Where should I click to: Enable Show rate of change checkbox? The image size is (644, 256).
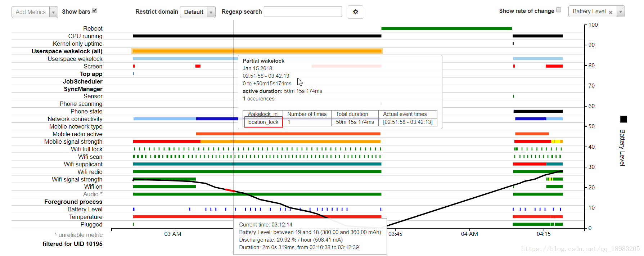[559, 10]
